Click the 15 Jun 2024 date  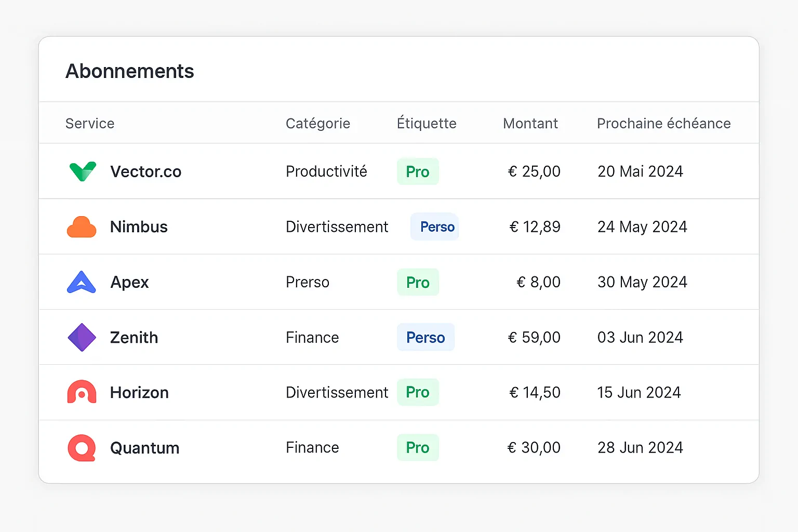pos(639,393)
